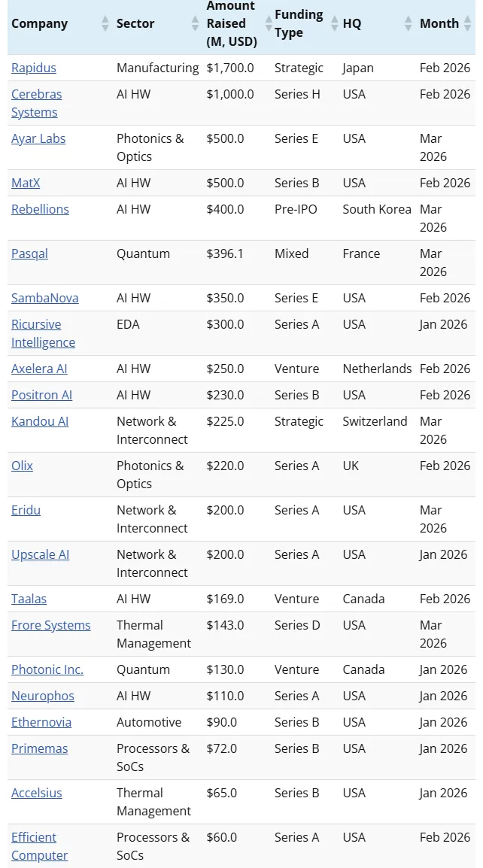This screenshot has width=483, height=868.
Task: Sort table by Company column arrows
Action: 105,24
